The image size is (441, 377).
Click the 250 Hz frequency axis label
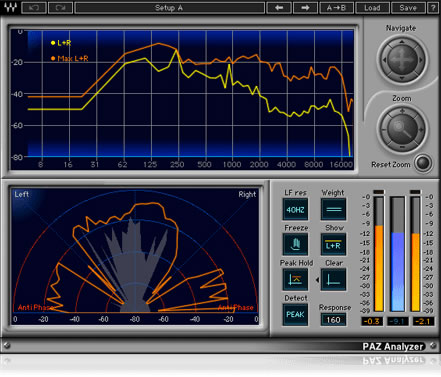(x=177, y=164)
